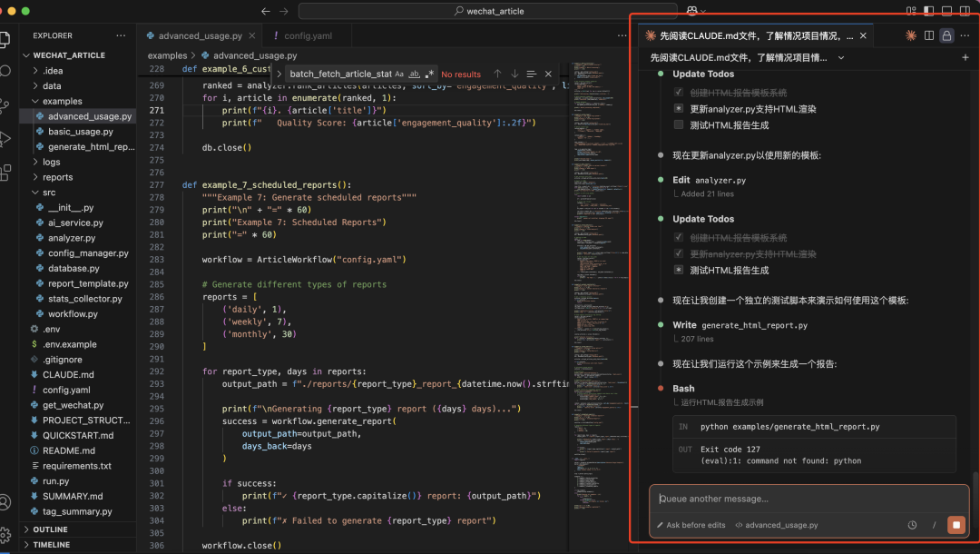Open the Manage gear icon

tap(5, 535)
